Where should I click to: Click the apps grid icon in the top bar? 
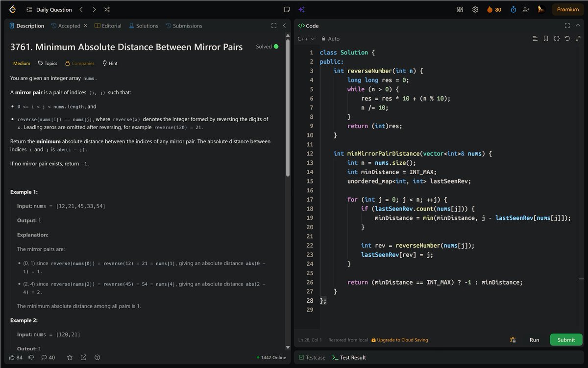[x=460, y=9]
